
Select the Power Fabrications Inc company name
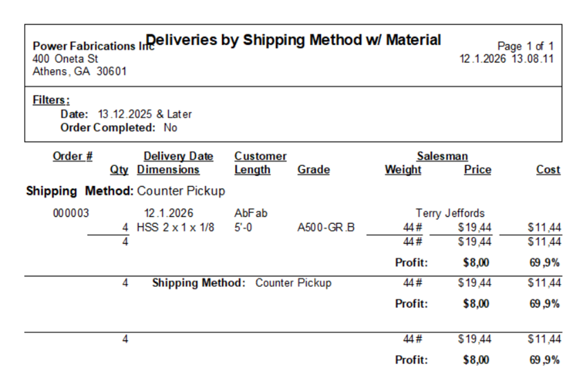coord(93,46)
